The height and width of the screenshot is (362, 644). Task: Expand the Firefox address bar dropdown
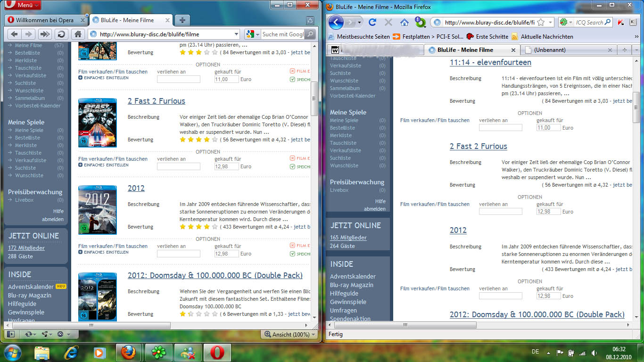pos(550,22)
